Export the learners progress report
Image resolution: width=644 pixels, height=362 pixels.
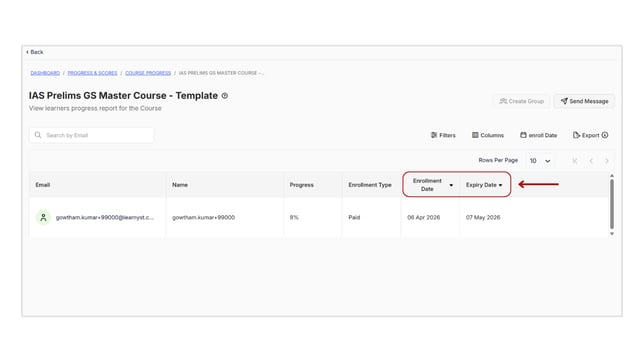[586, 135]
